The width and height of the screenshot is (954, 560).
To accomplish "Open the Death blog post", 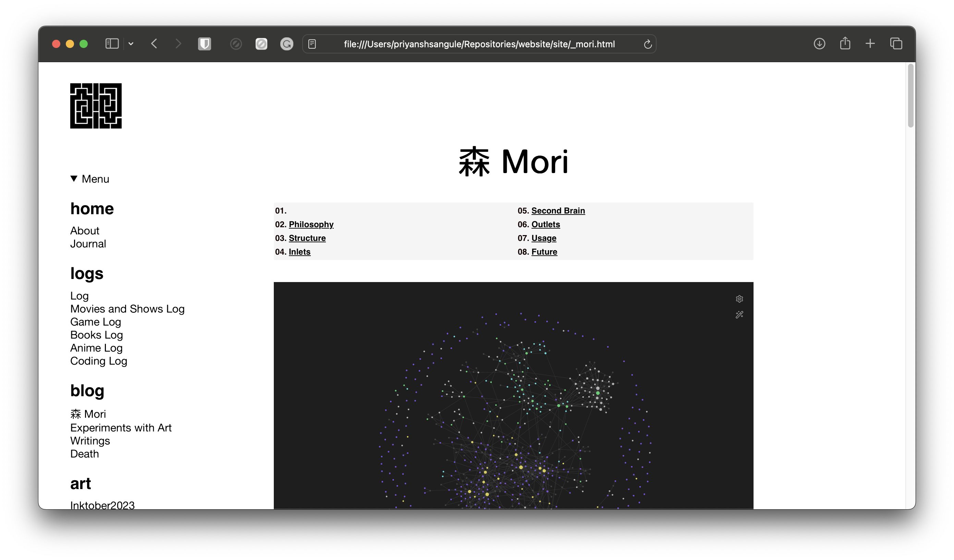I will 84,454.
